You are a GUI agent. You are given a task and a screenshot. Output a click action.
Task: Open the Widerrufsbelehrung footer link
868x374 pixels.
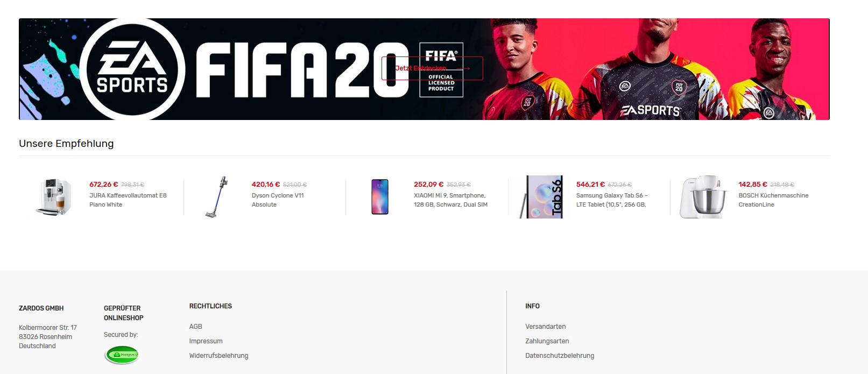tap(218, 356)
